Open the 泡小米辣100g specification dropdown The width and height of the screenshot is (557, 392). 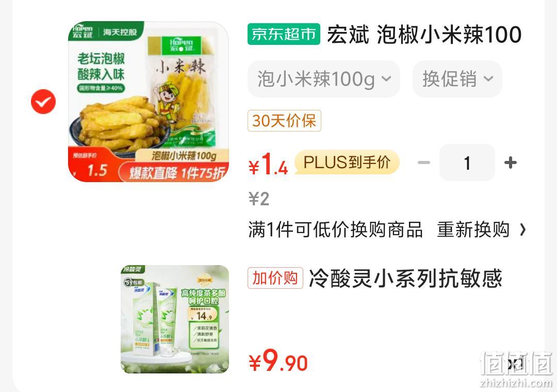[x=324, y=78]
